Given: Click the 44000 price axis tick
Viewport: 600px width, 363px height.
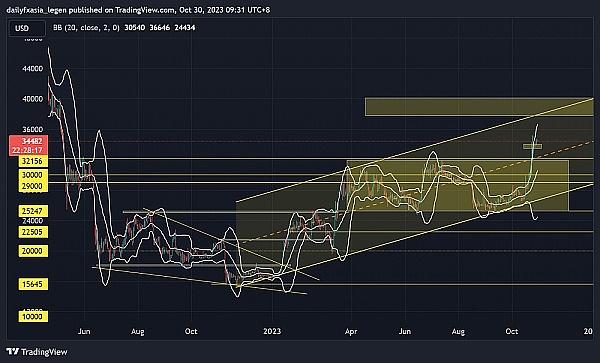Looking at the screenshot, I should pyautogui.click(x=33, y=69).
